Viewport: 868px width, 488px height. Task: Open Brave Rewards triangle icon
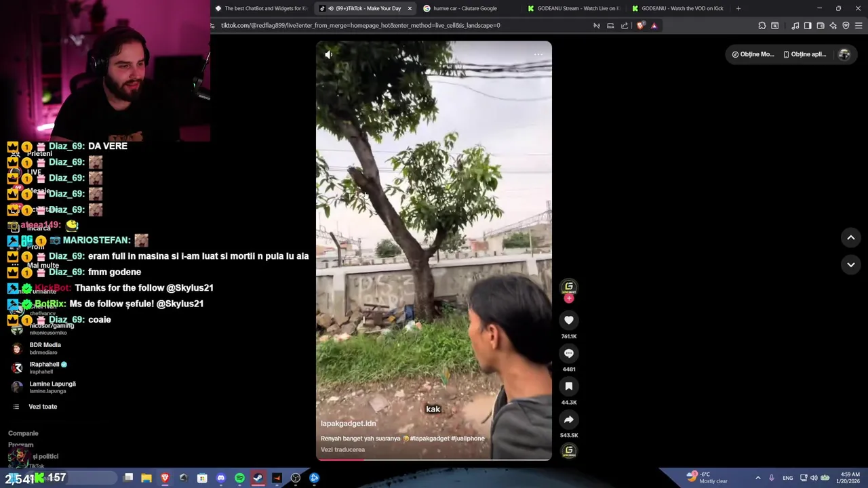pyautogui.click(x=654, y=26)
